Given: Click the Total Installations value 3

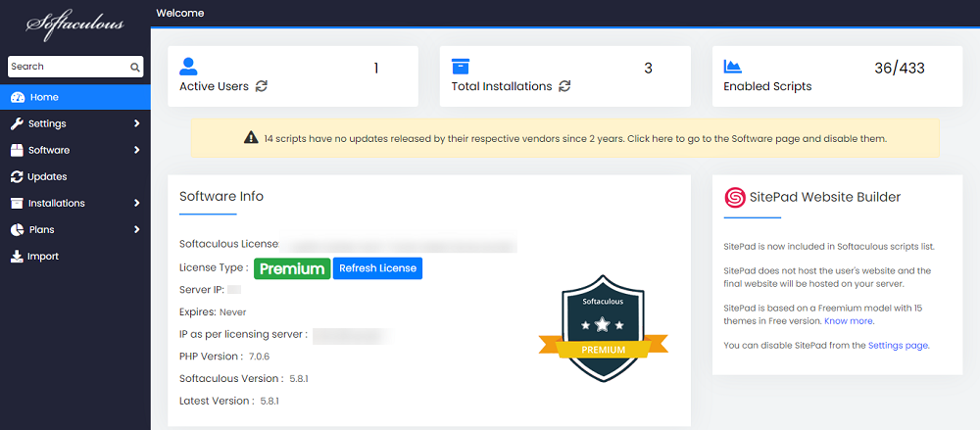Looking at the screenshot, I should click(x=648, y=69).
